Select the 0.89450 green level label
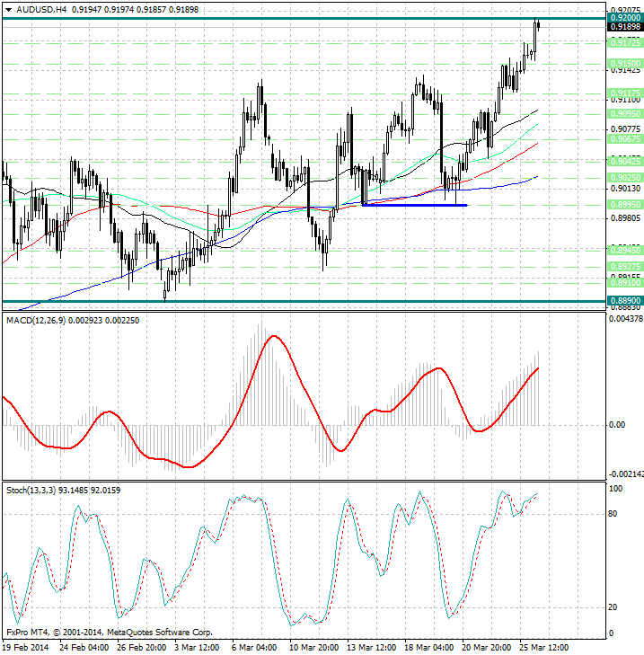This screenshot has width=644, height=655. (625, 250)
